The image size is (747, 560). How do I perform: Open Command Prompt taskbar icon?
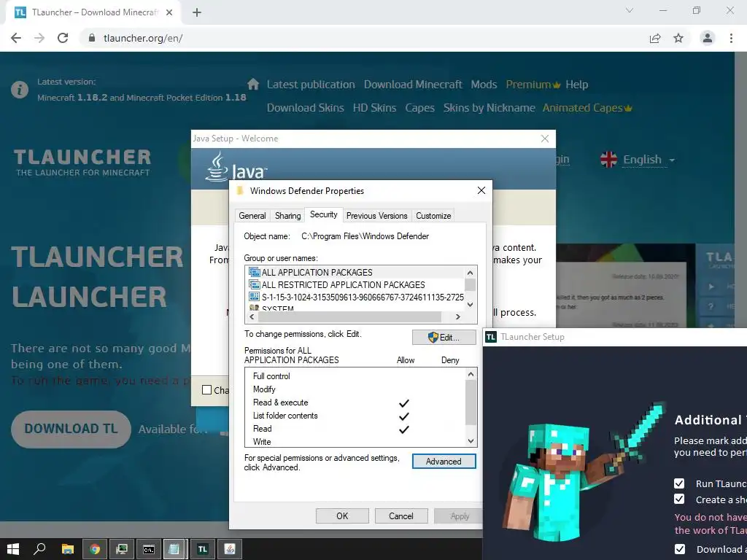tap(149, 549)
